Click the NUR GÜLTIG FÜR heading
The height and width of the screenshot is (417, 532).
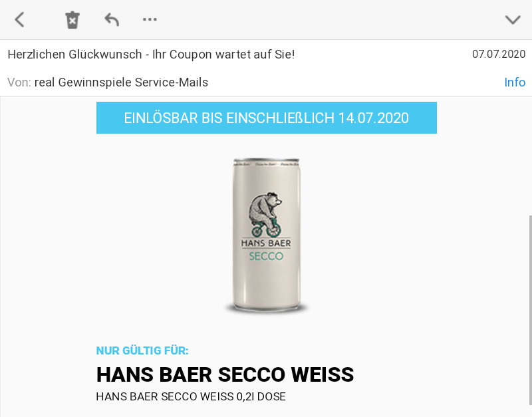point(142,350)
